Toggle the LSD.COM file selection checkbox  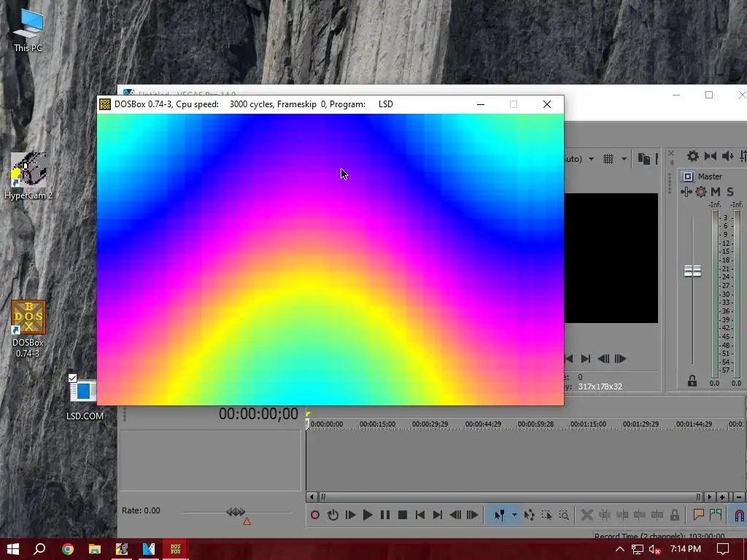click(x=72, y=378)
